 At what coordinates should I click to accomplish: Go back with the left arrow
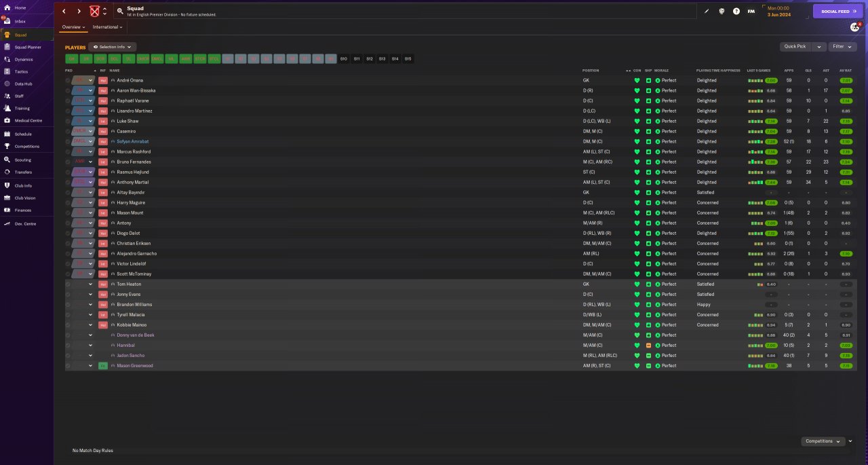pyautogui.click(x=64, y=11)
